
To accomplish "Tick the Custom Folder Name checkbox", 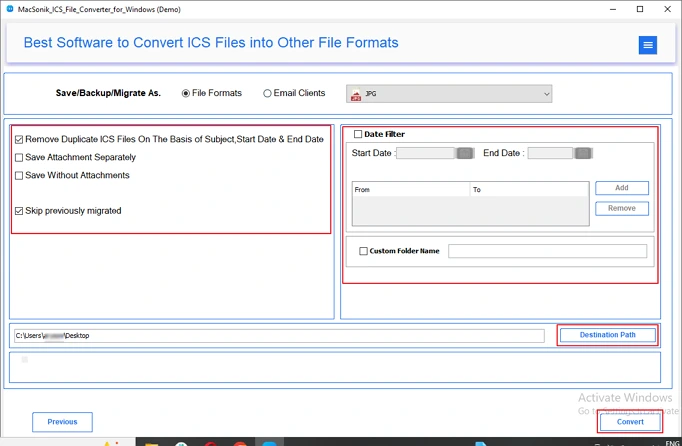I will point(363,251).
